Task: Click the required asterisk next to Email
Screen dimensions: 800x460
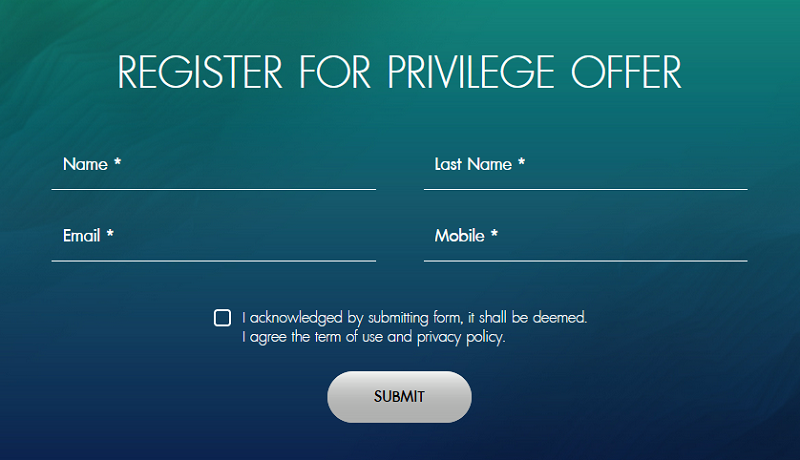Action: tap(110, 234)
